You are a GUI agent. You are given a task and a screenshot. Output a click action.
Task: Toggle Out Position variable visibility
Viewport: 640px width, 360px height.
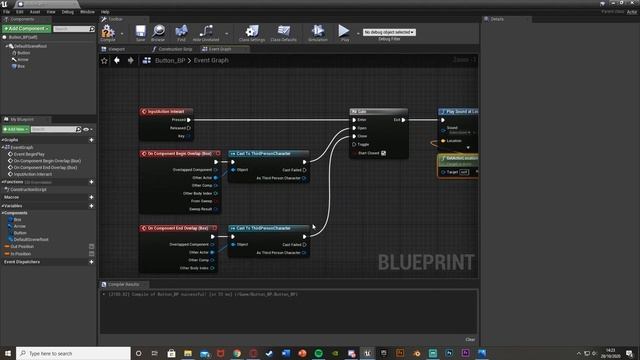point(91,247)
